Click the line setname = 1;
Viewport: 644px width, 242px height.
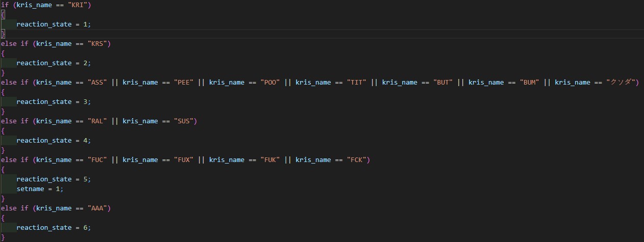(x=40, y=189)
